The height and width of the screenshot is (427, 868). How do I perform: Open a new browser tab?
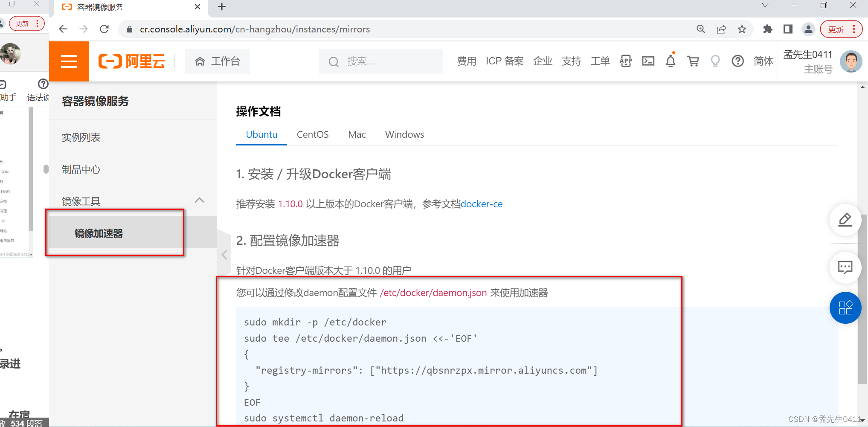222,7
